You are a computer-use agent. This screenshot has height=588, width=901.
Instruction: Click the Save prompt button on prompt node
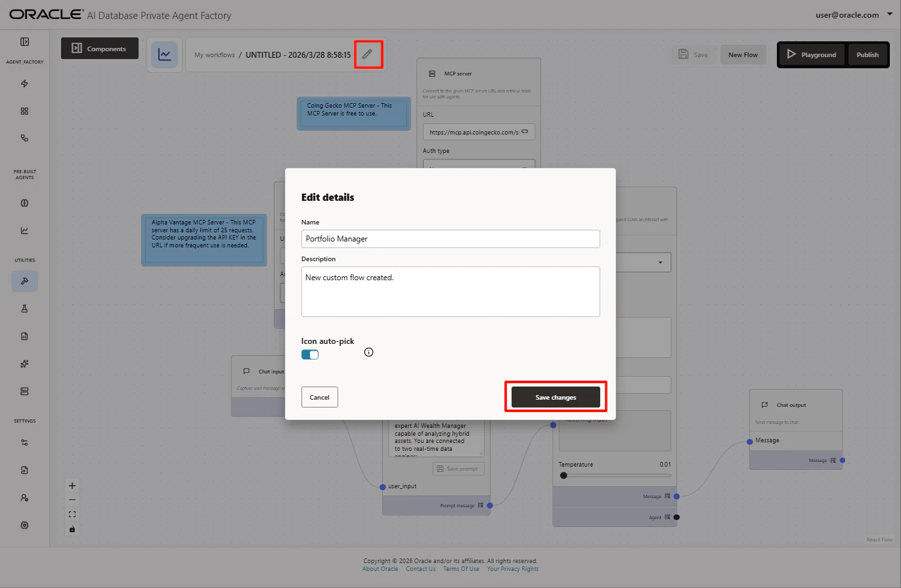point(459,469)
